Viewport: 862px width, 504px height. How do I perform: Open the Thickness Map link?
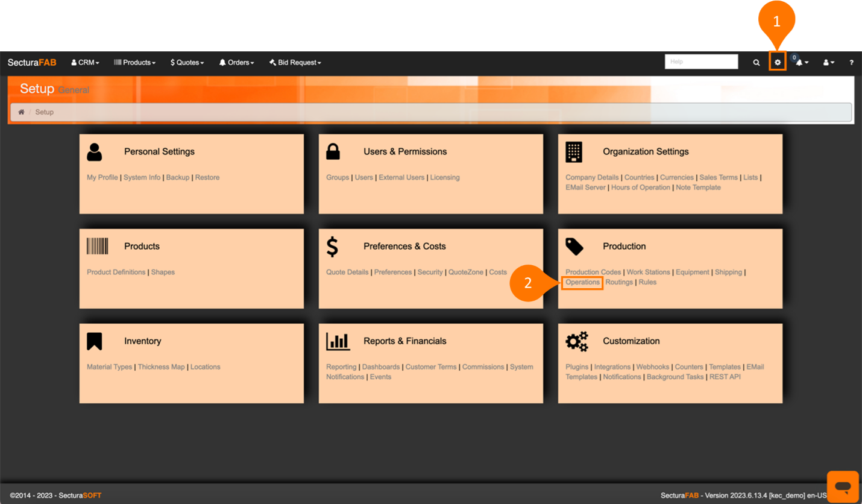pyautogui.click(x=161, y=367)
